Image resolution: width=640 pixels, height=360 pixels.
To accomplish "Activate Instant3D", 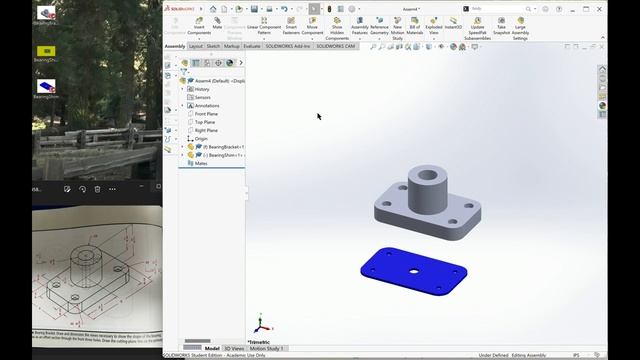I will 453,23.
